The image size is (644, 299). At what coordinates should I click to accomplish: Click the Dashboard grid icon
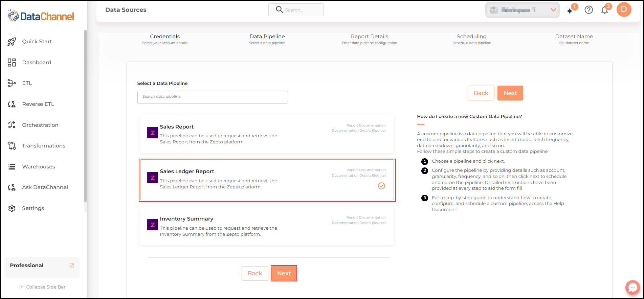[x=12, y=62]
